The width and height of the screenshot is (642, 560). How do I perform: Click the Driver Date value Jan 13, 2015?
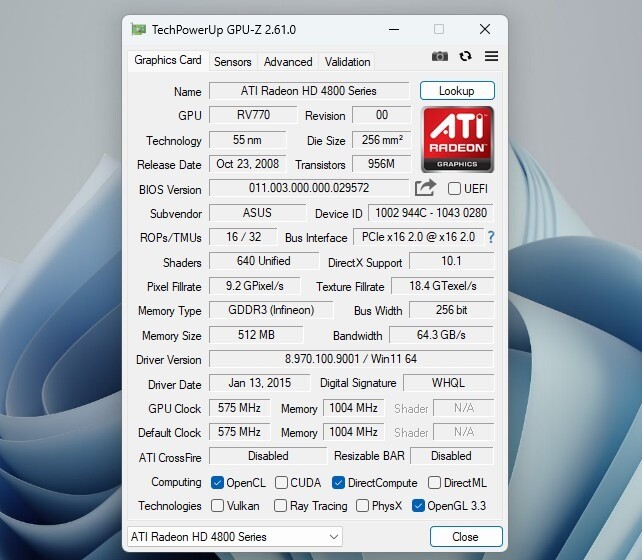[260, 383]
